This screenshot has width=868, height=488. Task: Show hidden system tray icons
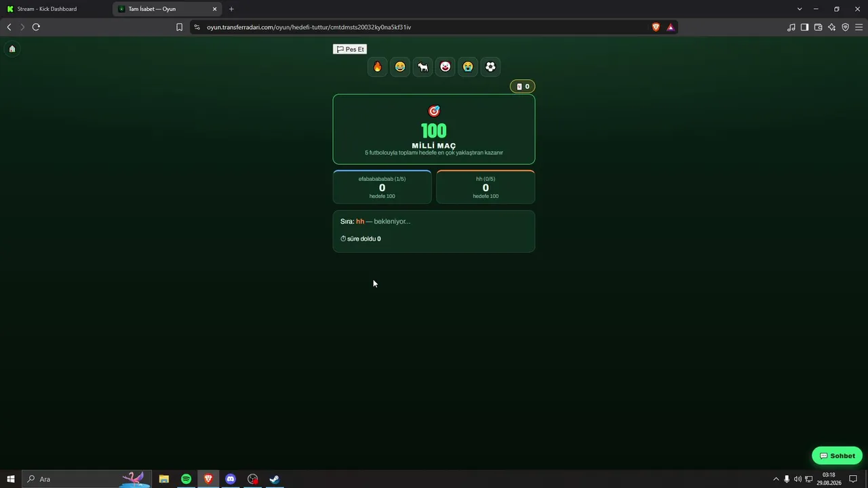(x=776, y=479)
